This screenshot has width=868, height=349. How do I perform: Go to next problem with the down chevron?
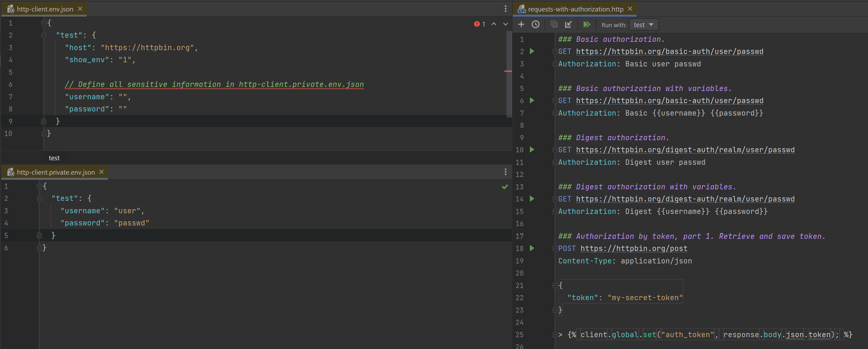coord(505,24)
